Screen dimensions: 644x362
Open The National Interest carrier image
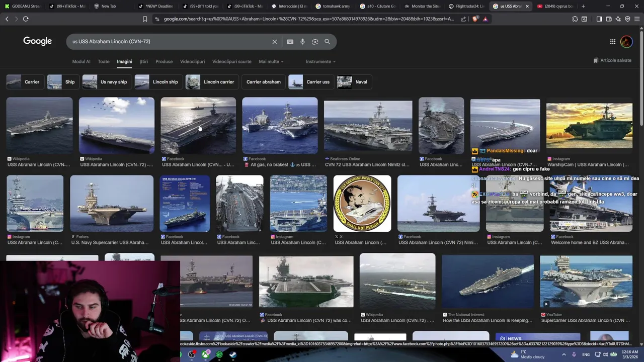(x=488, y=281)
